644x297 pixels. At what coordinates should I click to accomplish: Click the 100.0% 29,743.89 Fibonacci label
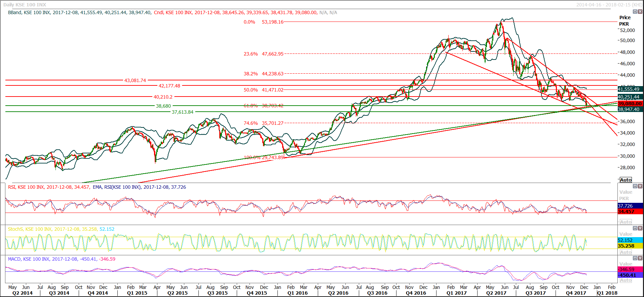coord(264,157)
